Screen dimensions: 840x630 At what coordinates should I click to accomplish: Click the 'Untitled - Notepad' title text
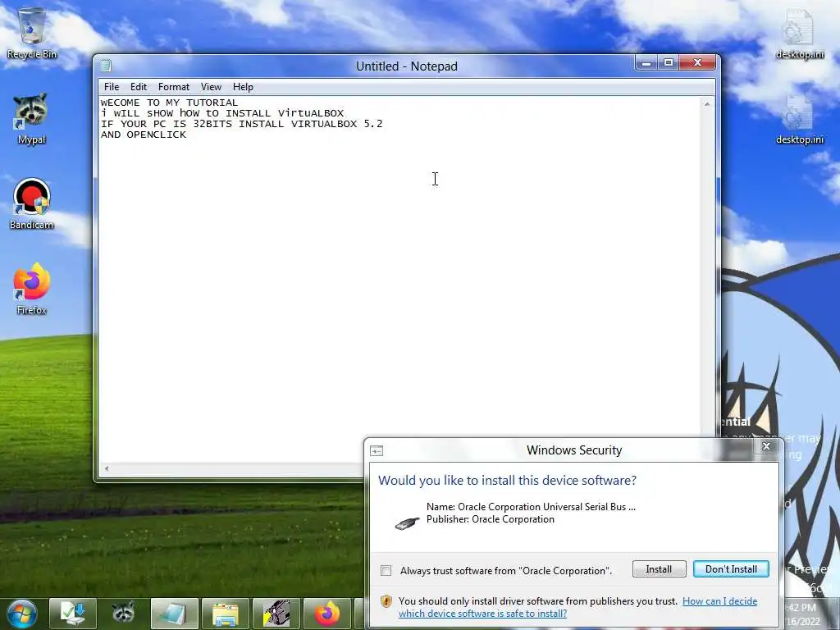(407, 66)
